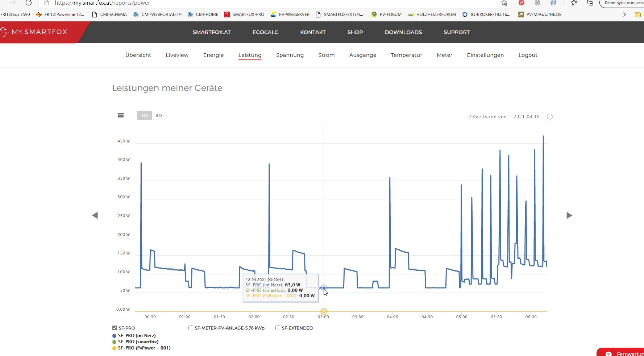This screenshot has width=644, height=356.
Task: Switch to Liveview tab
Action: (177, 55)
